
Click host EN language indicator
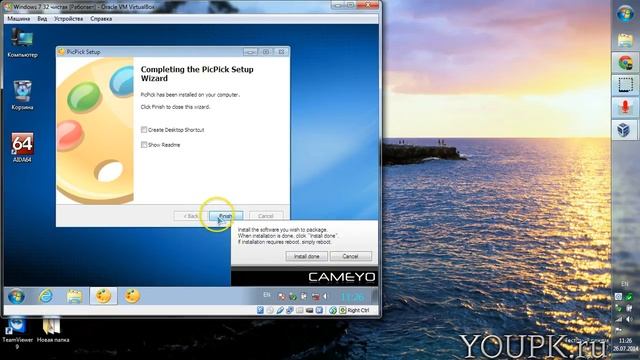tap(625, 284)
